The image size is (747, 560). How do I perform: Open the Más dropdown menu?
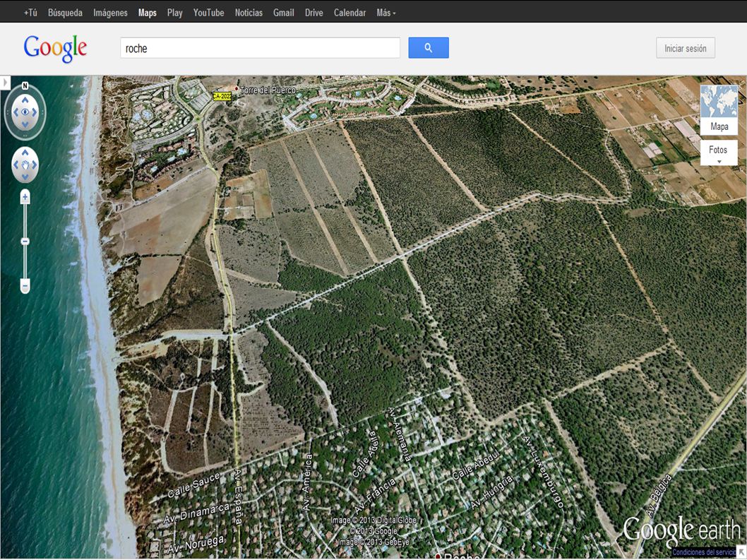pos(386,13)
